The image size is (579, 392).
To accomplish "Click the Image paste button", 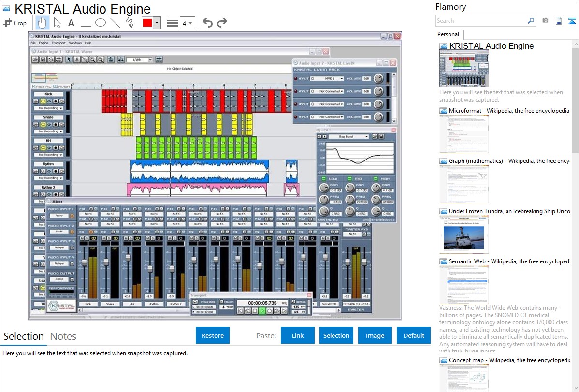I will pos(375,335).
